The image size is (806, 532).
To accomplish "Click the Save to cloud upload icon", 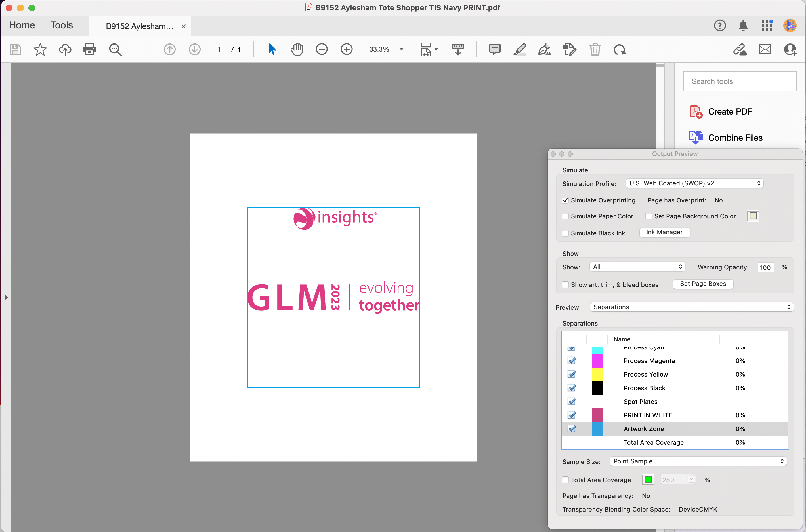I will click(65, 50).
